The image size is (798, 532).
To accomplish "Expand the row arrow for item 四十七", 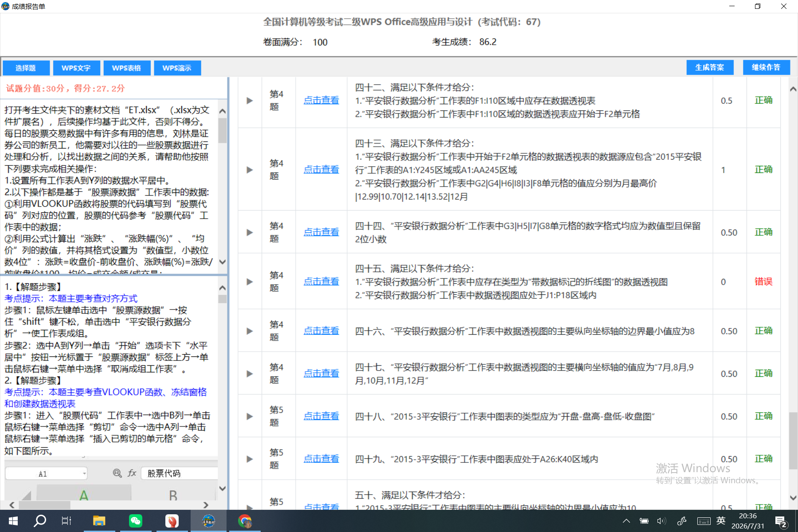I will [x=250, y=374].
